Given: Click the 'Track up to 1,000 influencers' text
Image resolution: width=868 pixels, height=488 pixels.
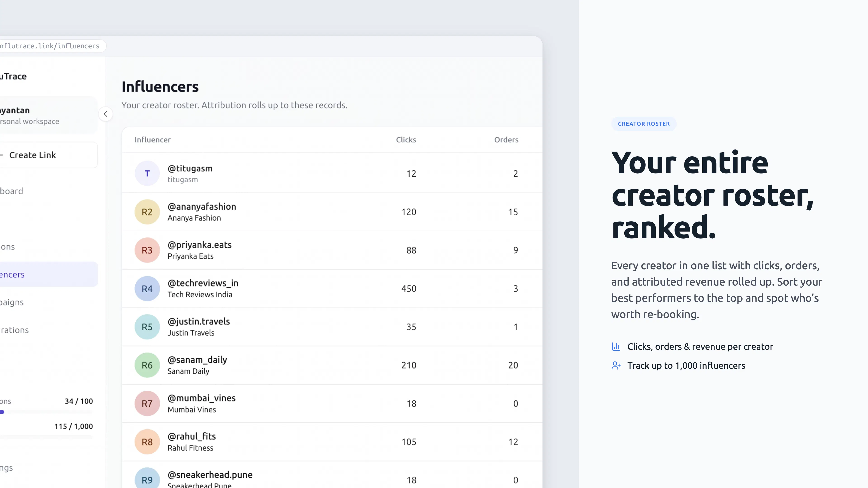Looking at the screenshot, I should [x=686, y=366].
